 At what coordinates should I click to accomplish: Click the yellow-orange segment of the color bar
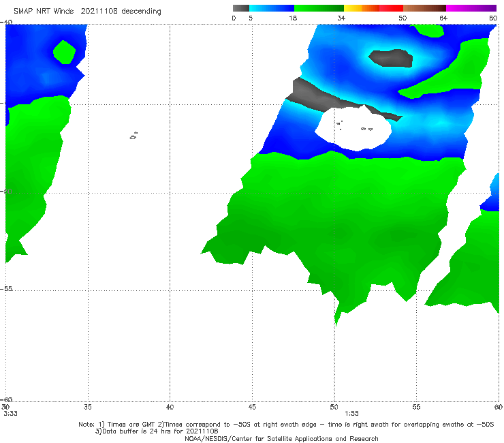pyautogui.click(x=361, y=8)
